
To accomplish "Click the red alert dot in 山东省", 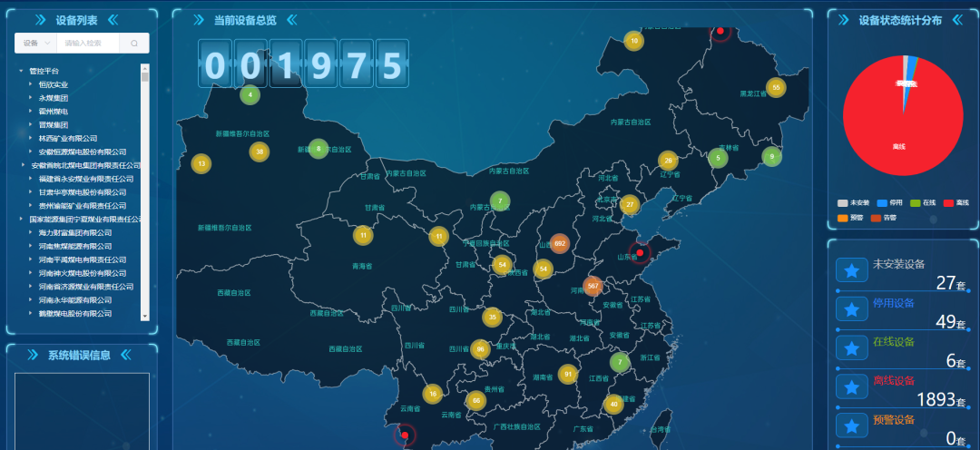I will point(640,252).
